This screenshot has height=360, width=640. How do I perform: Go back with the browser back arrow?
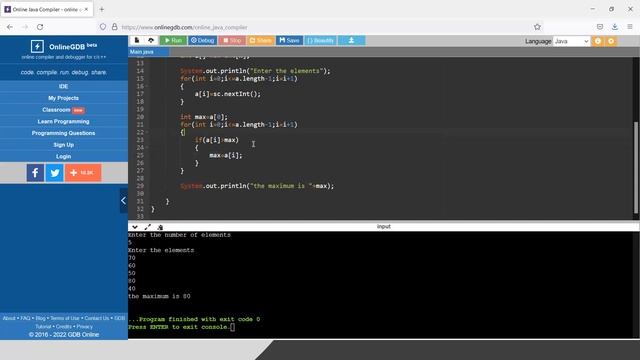click(10, 27)
